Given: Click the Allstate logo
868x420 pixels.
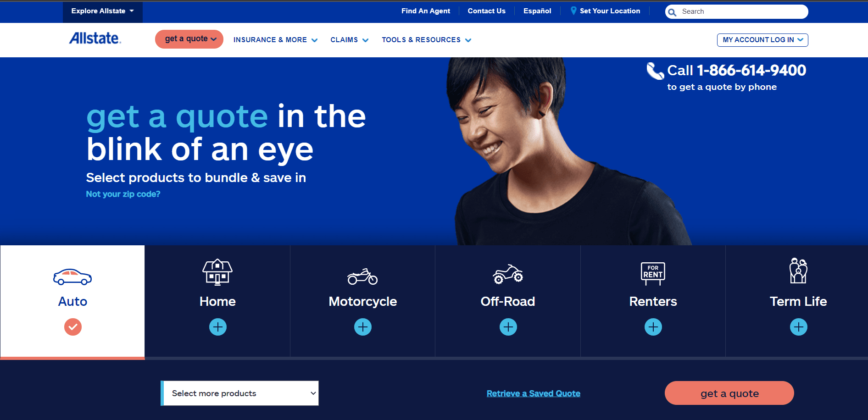Looking at the screenshot, I should pyautogui.click(x=95, y=38).
